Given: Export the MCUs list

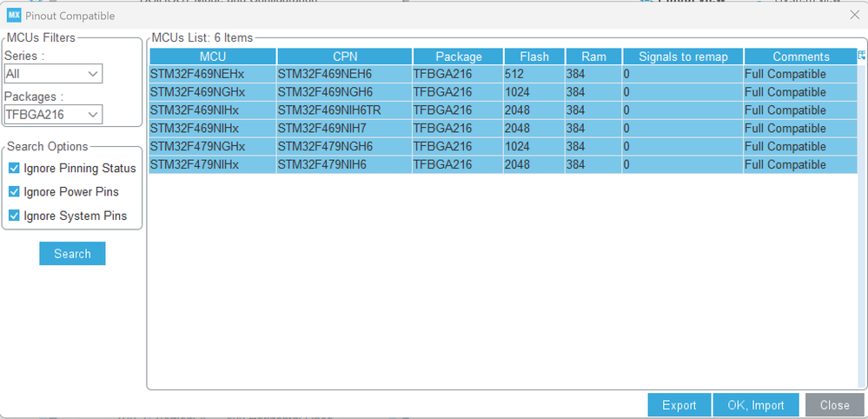Looking at the screenshot, I should coord(679,405).
